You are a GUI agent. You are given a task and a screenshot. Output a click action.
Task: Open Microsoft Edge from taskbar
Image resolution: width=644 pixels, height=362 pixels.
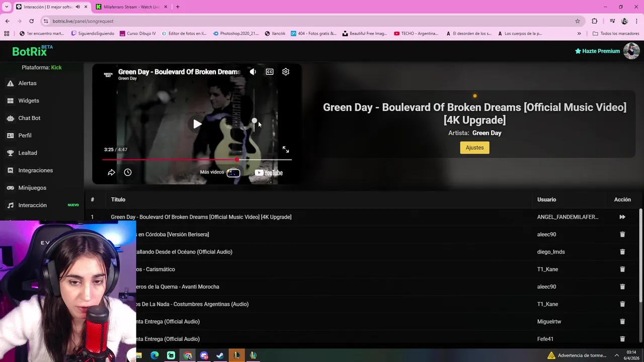point(154,355)
